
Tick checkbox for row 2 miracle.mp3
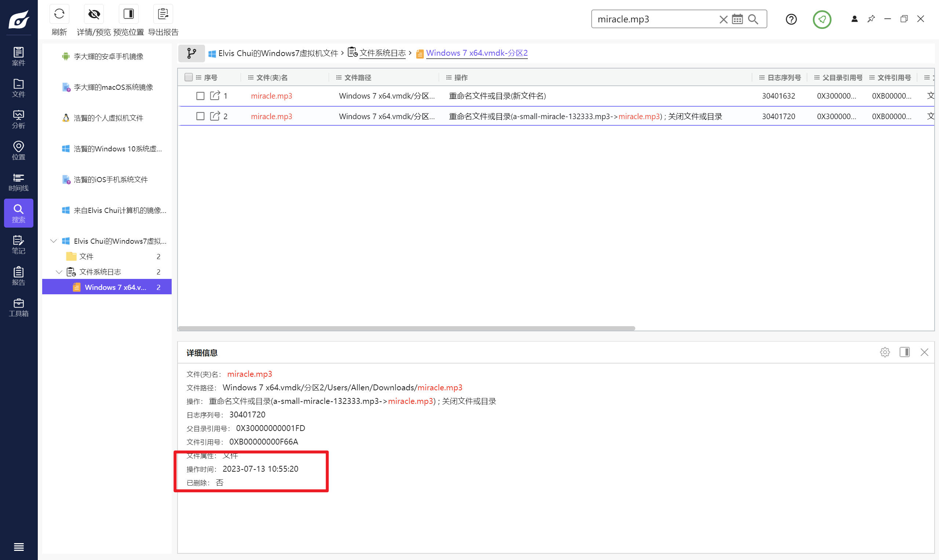tap(200, 116)
